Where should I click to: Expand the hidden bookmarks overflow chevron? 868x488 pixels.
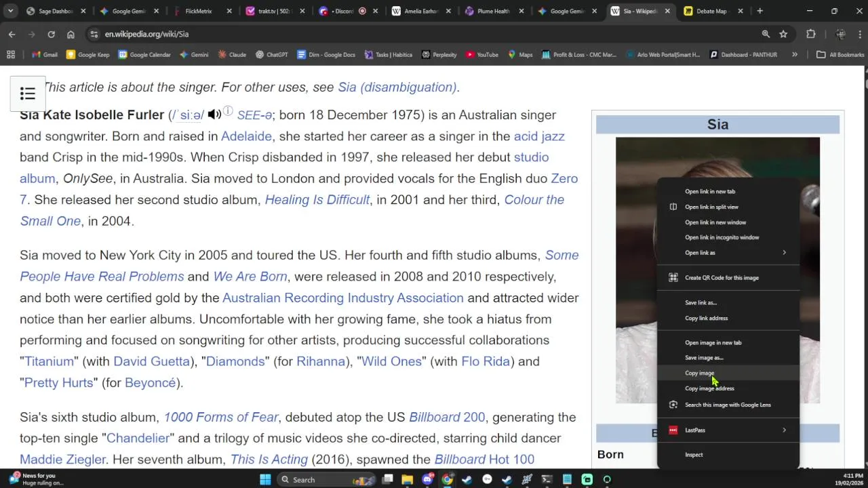pos(795,55)
